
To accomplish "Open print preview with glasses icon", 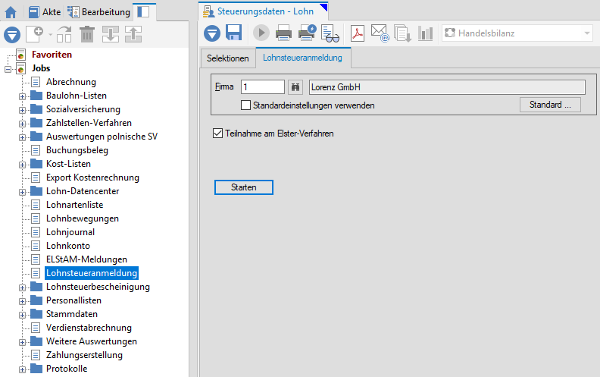I will tap(330, 33).
